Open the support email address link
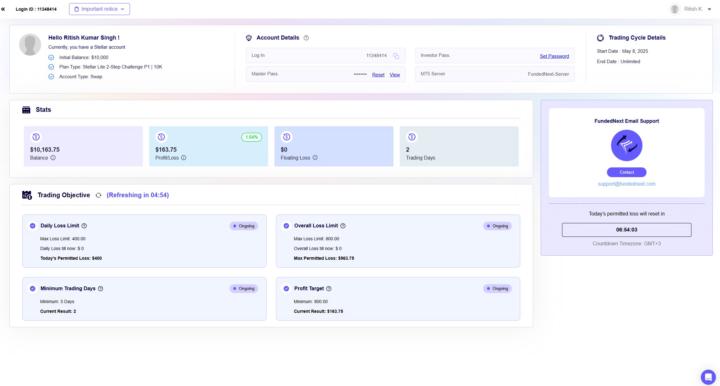Screen dimensions: 720x386 626,184
